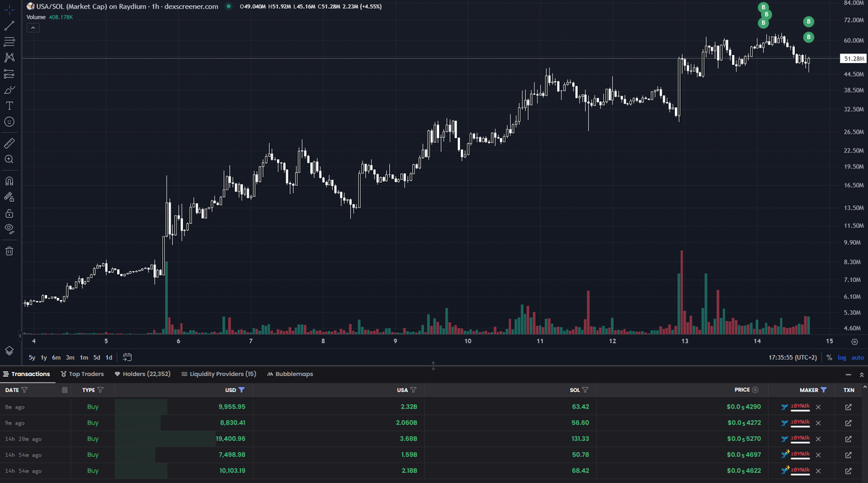Select the text annotation tool
Screen dimensions: 868x483
pos(9,106)
